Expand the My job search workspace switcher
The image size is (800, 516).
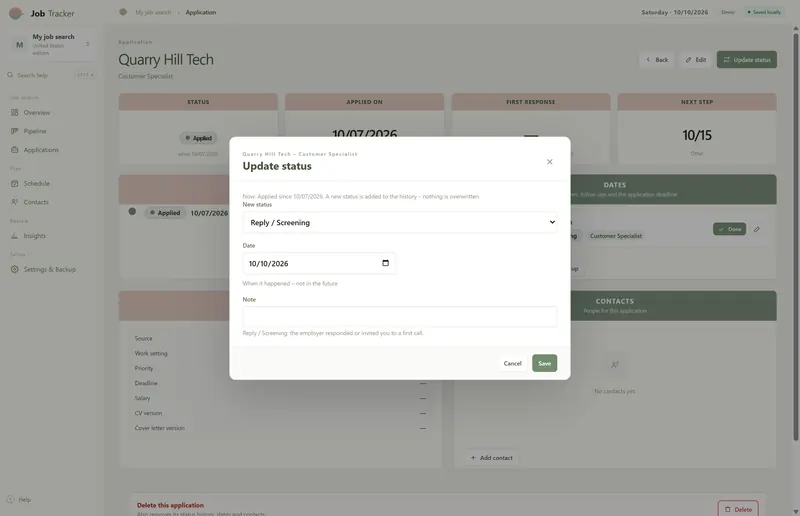coord(53,45)
